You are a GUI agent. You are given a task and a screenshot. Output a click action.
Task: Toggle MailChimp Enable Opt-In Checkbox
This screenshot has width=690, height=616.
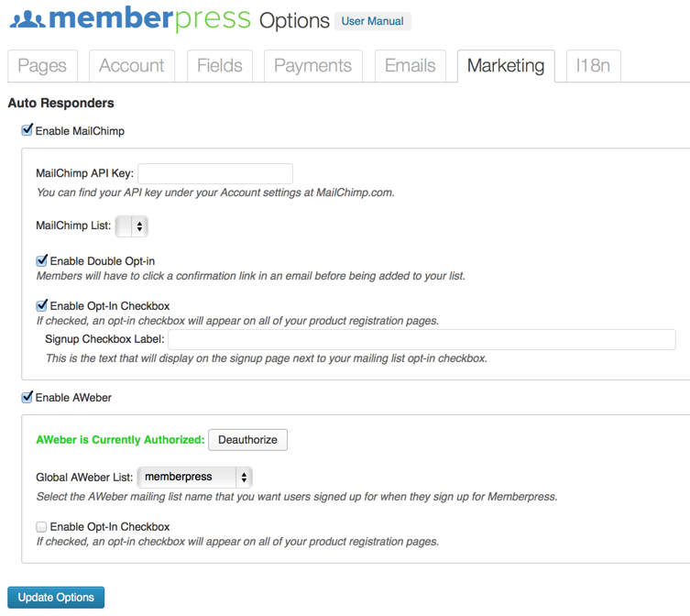pyautogui.click(x=42, y=305)
